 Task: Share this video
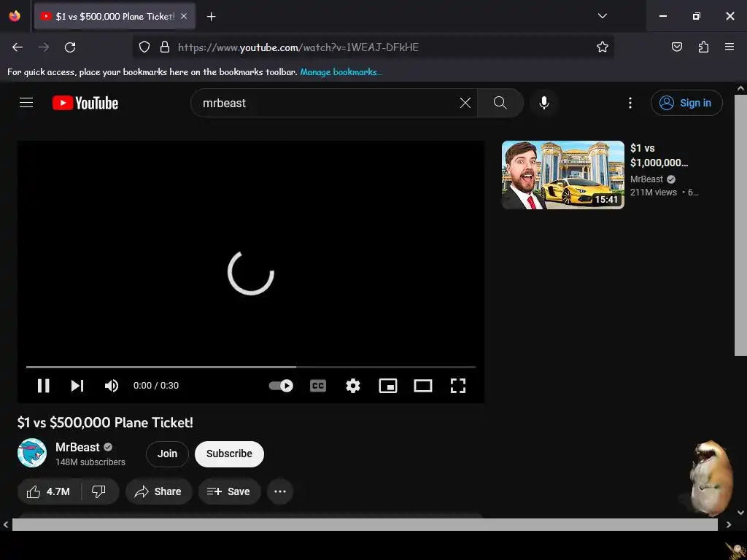point(158,491)
